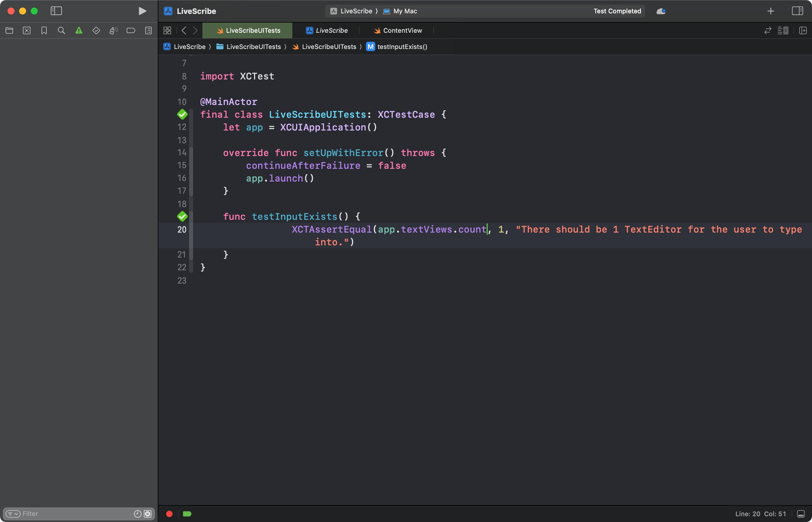Open the breakpoint navigator icon
This screenshot has width=812, height=522.
[131, 30]
